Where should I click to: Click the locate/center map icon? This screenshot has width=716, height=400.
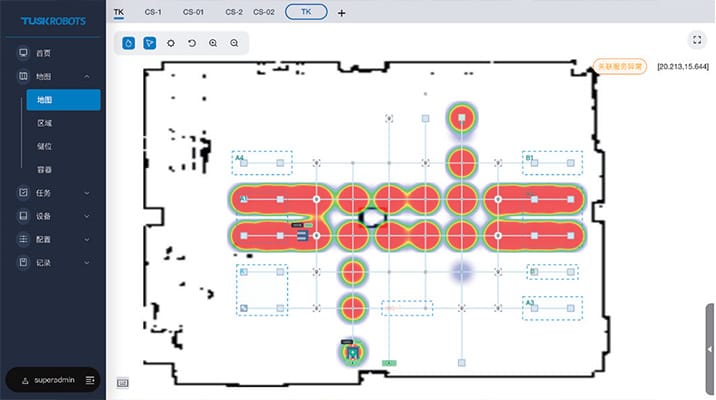pos(171,43)
